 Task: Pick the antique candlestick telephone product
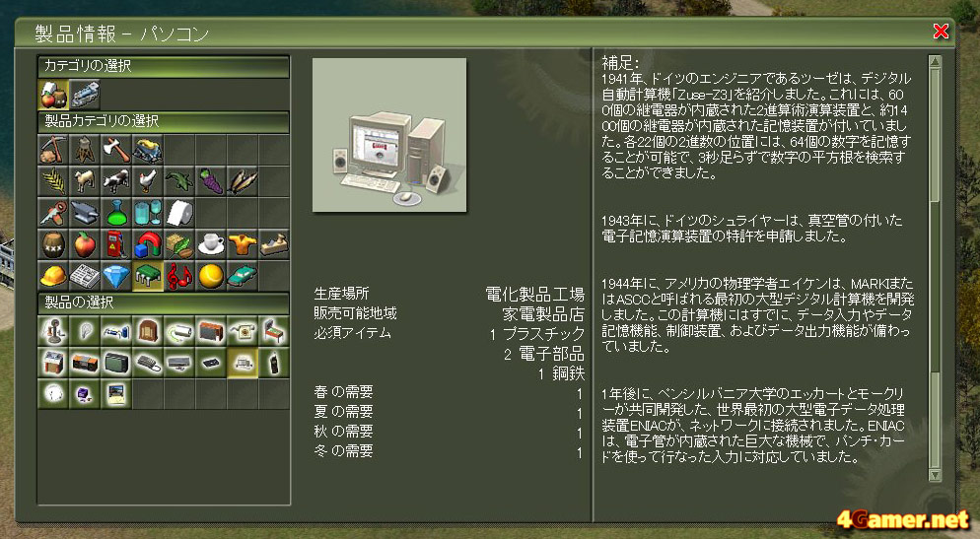pyautogui.click(x=53, y=331)
